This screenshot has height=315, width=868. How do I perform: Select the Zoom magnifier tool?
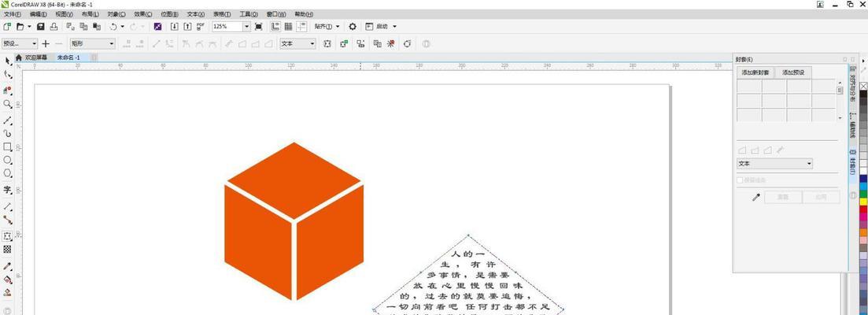coord(7,104)
